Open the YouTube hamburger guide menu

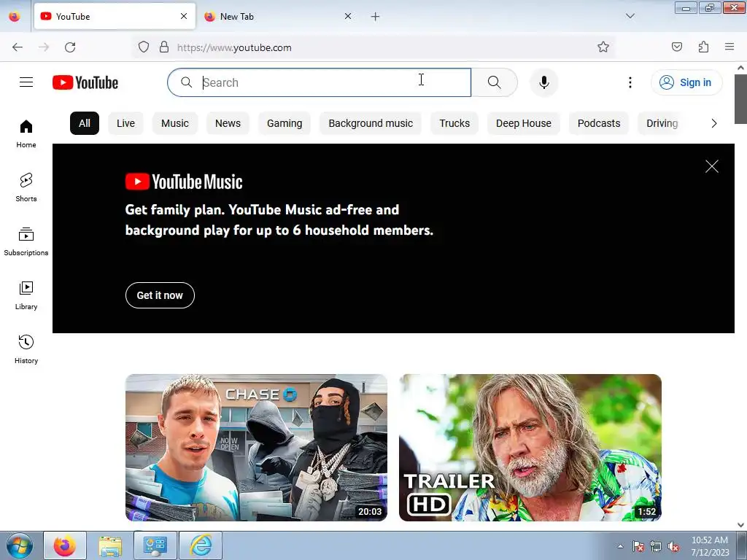tap(26, 82)
